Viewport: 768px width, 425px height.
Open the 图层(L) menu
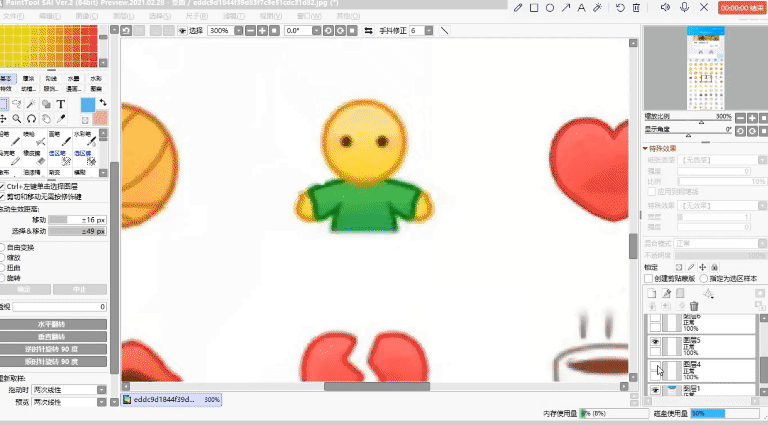[x=123, y=16]
